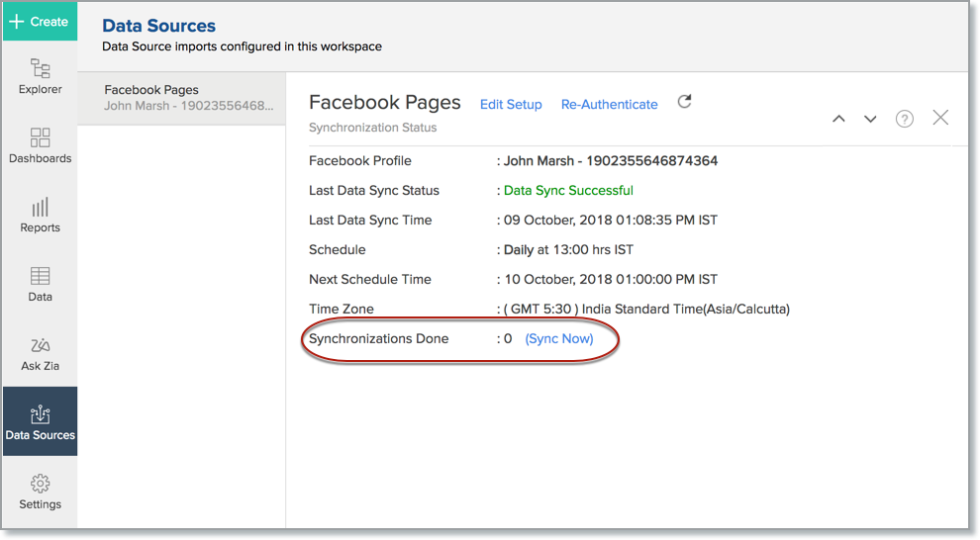Go to Dashboards in the sidebar
Viewport: 980px width, 540px height.
[40, 145]
